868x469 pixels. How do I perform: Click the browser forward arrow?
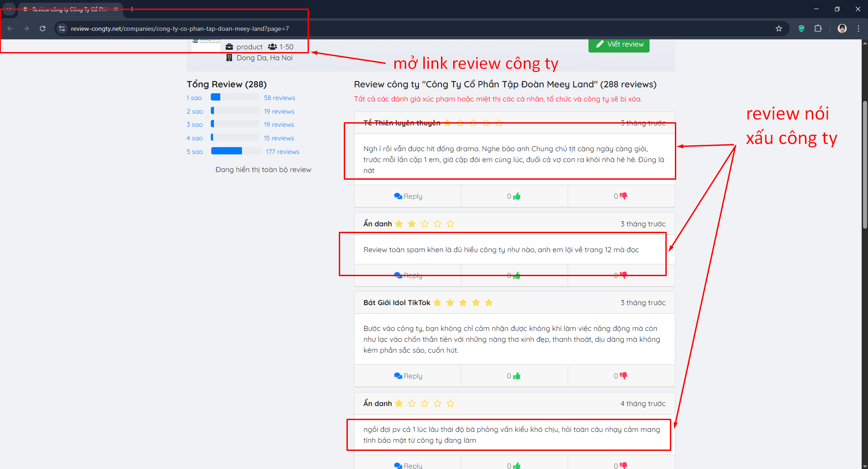(x=26, y=29)
